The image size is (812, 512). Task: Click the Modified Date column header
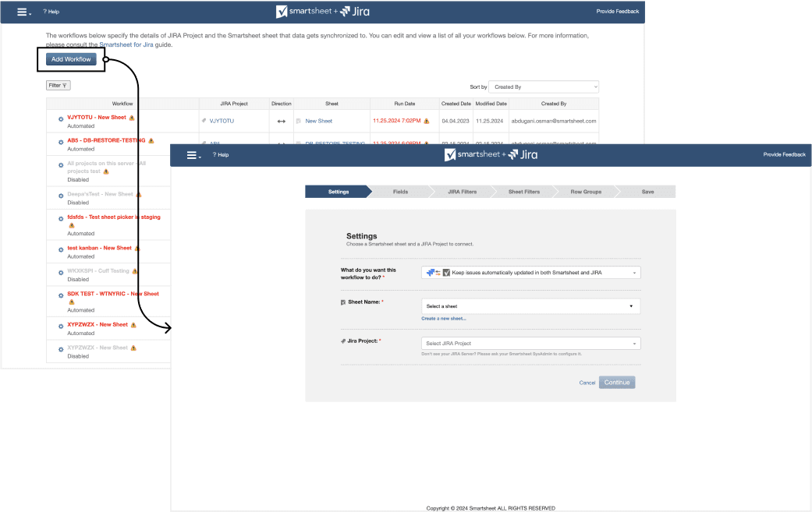(491, 104)
